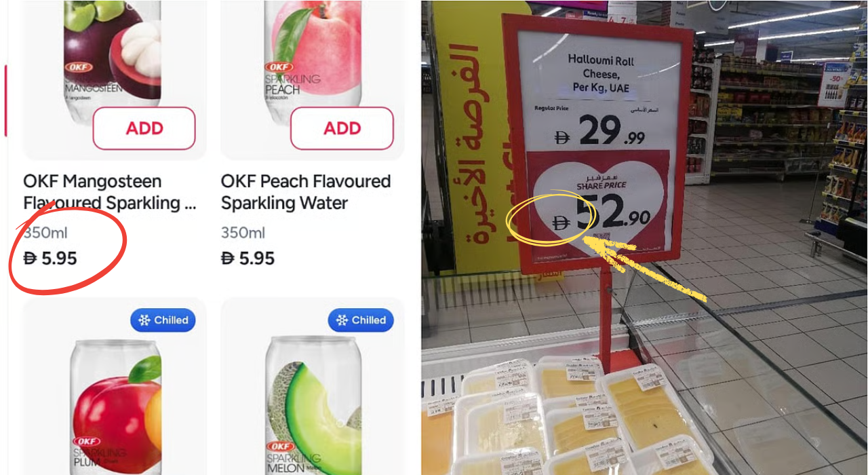Screen dimensions: 868x475
Task: Open the Sparkling Plum can image
Action: click(117, 406)
